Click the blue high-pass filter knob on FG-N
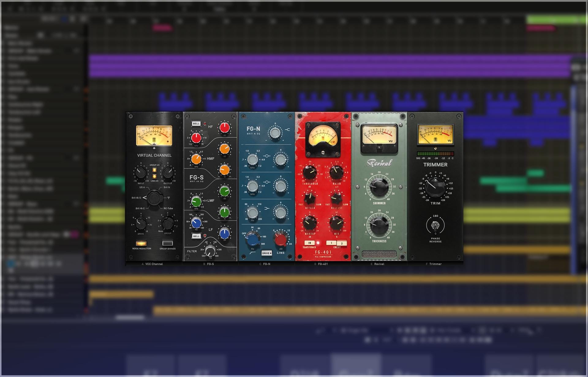The height and width of the screenshot is (377, 588). [253, 239]
